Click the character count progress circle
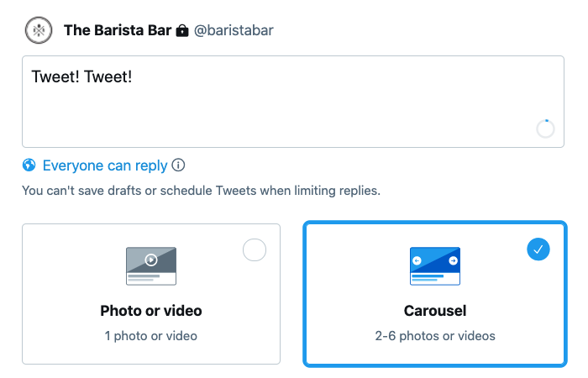The height and width of the screenshot is (378, 588). tap(545, 129)
